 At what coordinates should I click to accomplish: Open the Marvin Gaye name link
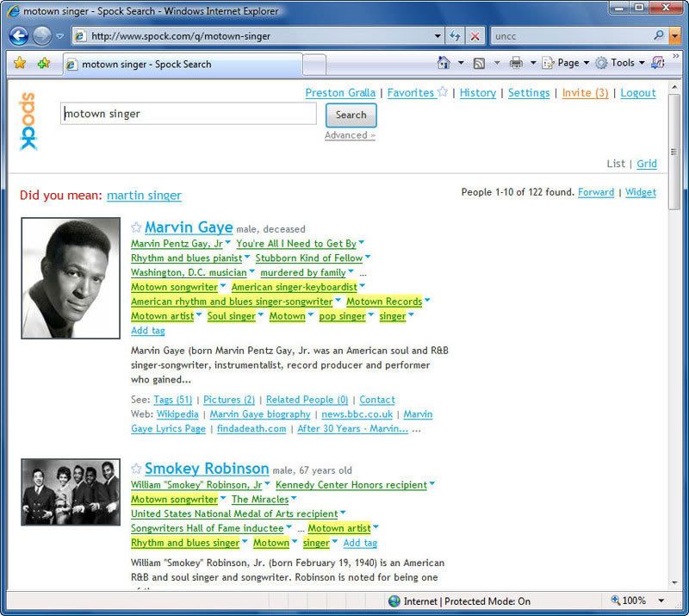pos(189,227)
